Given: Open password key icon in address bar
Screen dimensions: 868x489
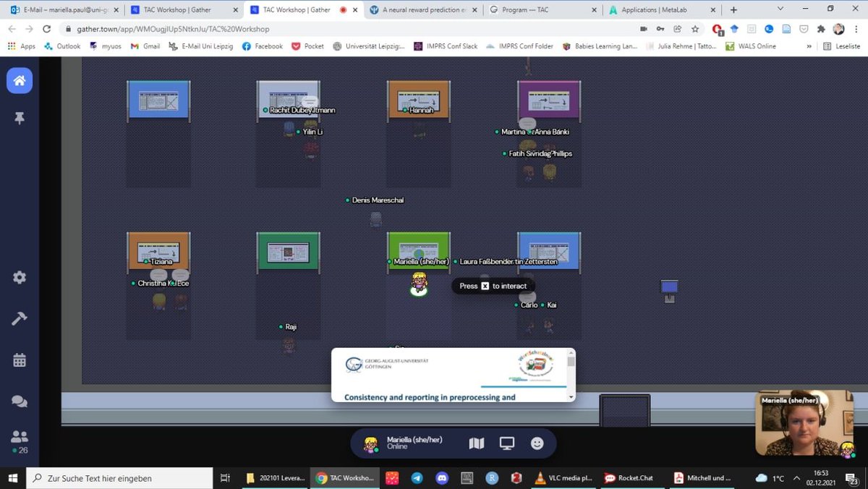Looking at the screenshot, I should pyautogui.click(x=660, y=29).
